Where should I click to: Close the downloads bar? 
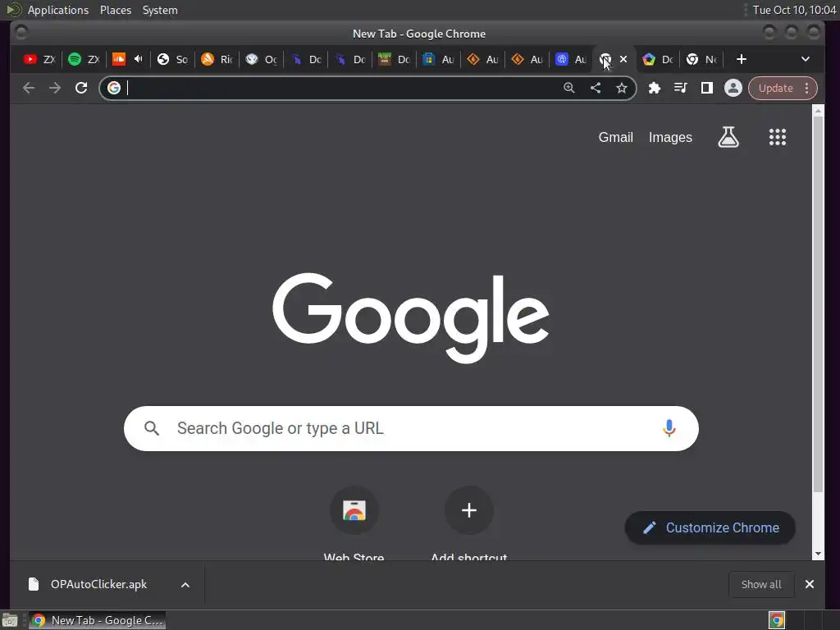click(810, 584)
